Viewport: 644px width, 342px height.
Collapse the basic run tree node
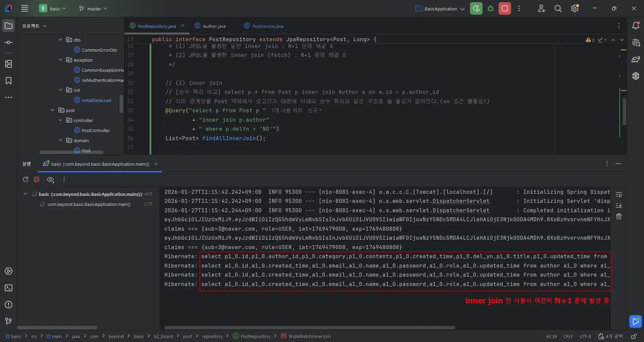click(25, 194)
